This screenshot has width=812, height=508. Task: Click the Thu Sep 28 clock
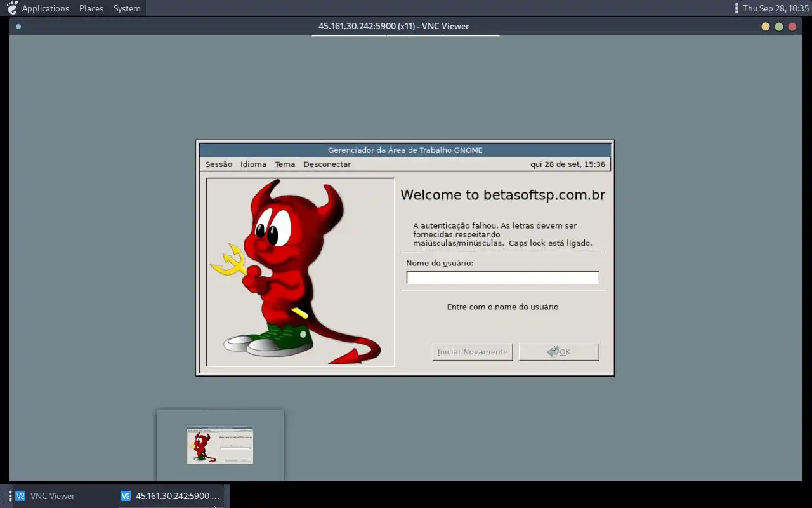[776, 8]
